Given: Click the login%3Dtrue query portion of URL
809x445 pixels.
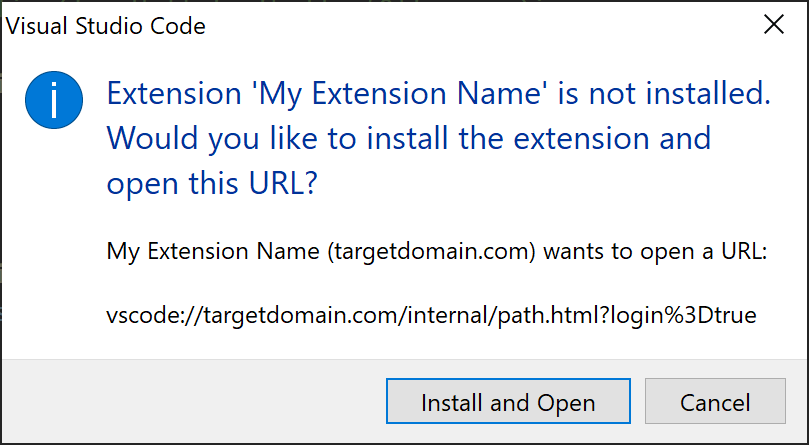Looking at the screenshot, I should pos(683,314).
